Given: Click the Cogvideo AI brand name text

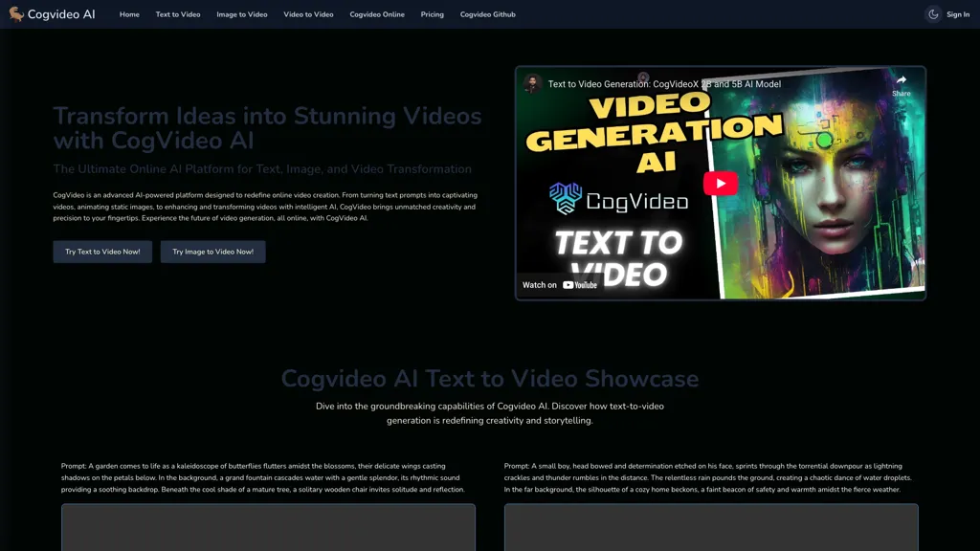Looking at the screenshot, I should (61, 14).
